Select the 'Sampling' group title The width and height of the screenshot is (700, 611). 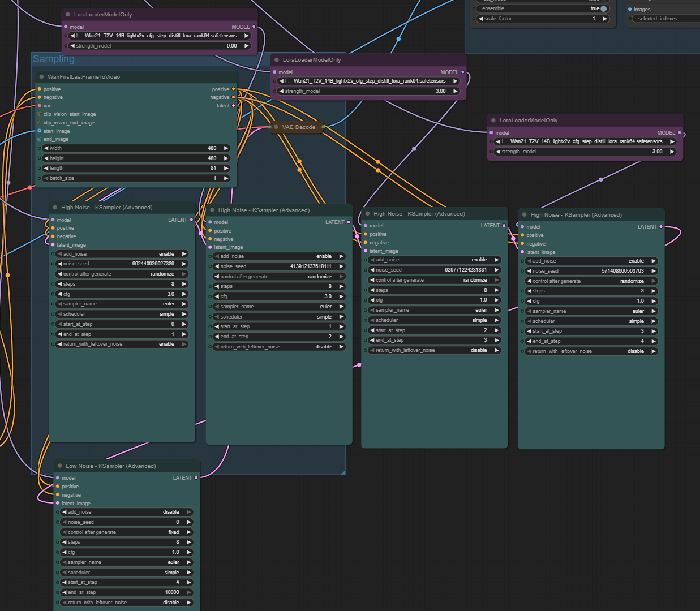click(x=53, y=59)
